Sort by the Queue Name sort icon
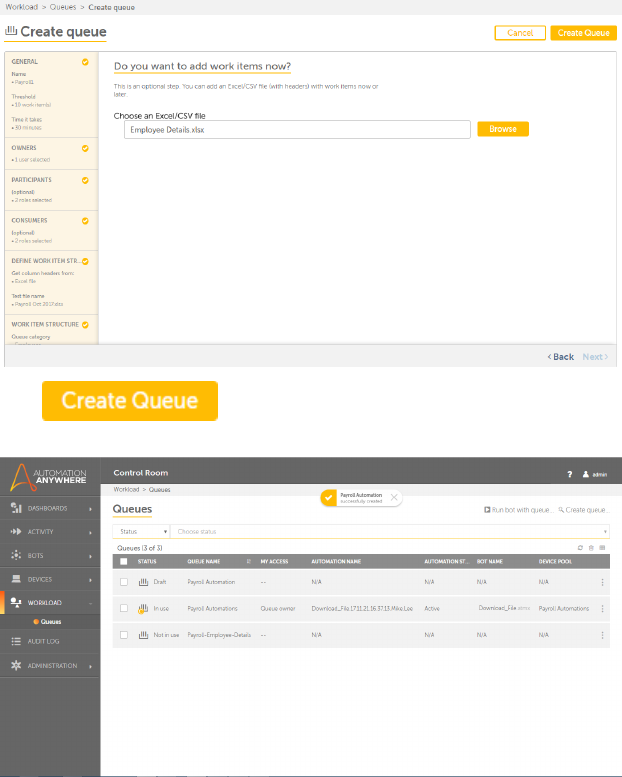Image resolution: width=622 pixels, height=777 pixels. click(249, 561)
